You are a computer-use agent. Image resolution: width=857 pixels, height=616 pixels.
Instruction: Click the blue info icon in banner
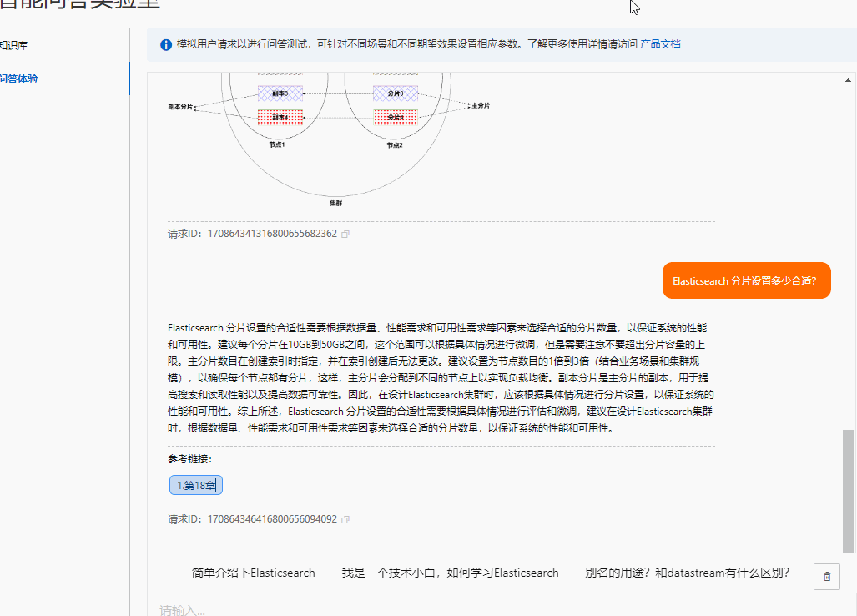click(166, 45)
